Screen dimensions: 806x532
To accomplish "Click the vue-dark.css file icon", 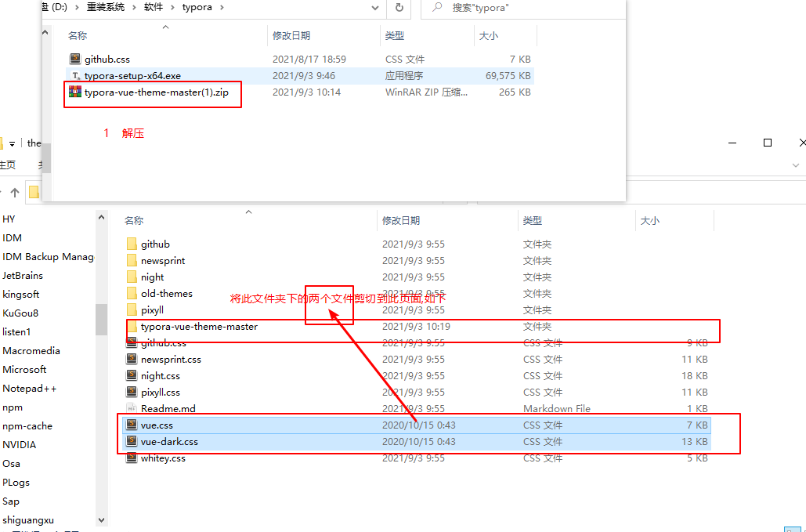I will (132, 441).
